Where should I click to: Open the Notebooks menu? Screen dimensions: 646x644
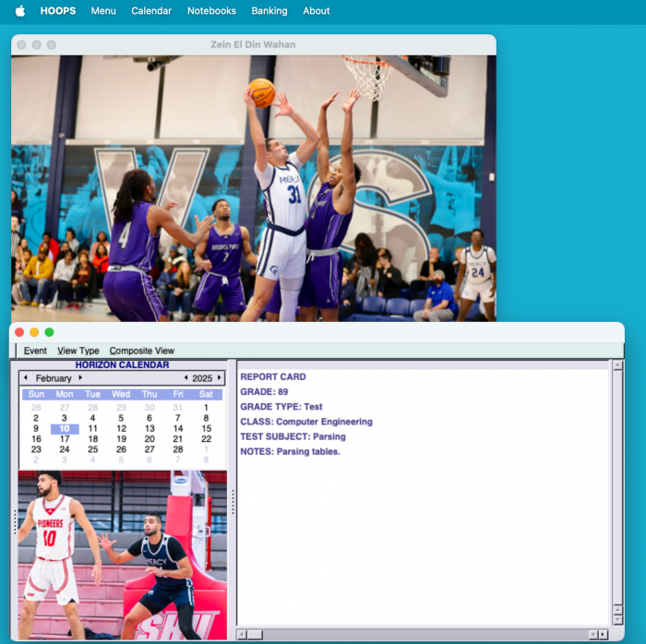pos(211,11)
